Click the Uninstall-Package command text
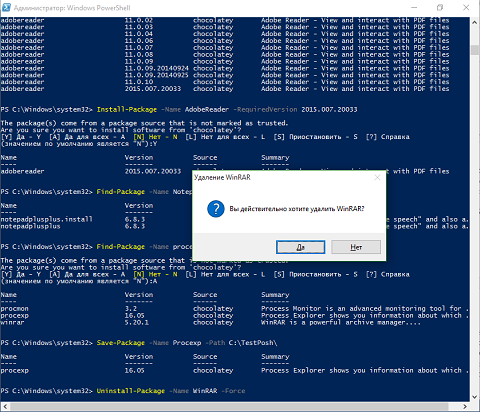480x412 pixels. (130, 391)
